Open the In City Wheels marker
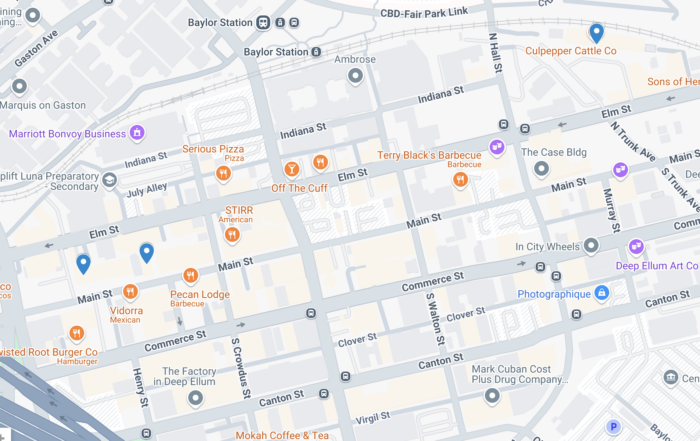Image resolution: width=700 pixels, height=441 pixels. (591, 245)
